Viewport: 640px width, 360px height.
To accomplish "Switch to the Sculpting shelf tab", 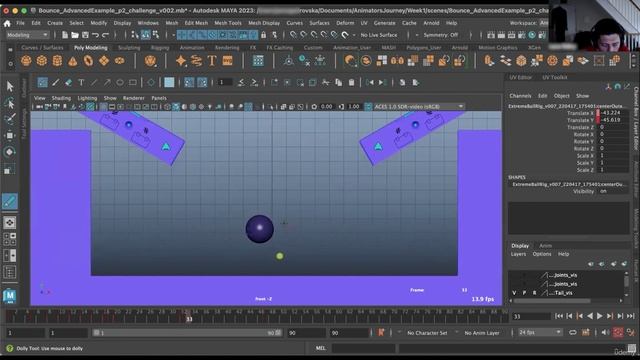I will tap(129, 48).
